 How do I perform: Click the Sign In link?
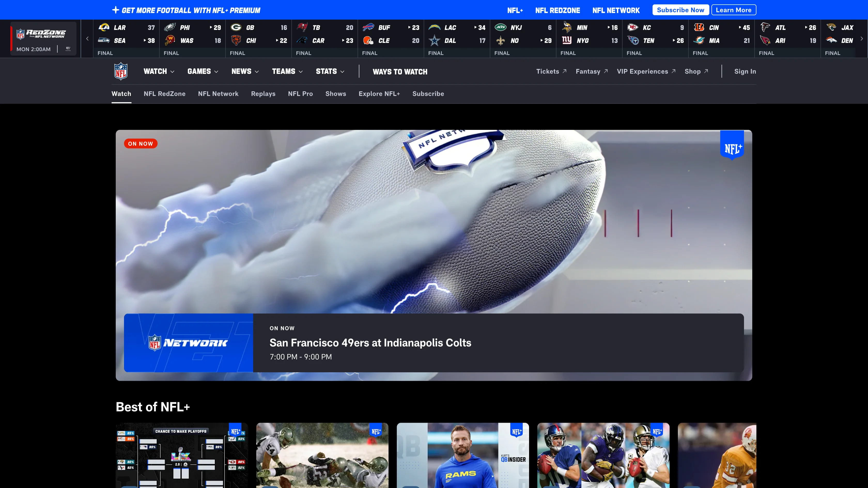click(745, 72)
